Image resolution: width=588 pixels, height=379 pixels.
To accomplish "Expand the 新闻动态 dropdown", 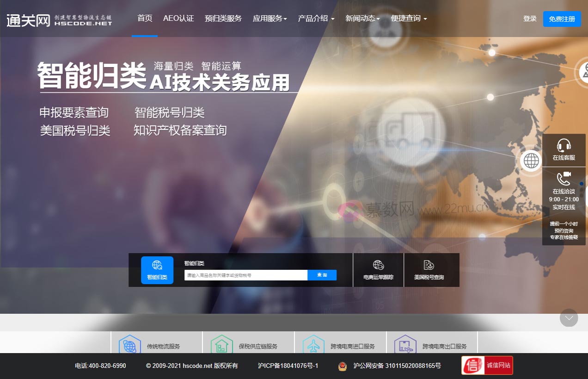I will (362, 19).
